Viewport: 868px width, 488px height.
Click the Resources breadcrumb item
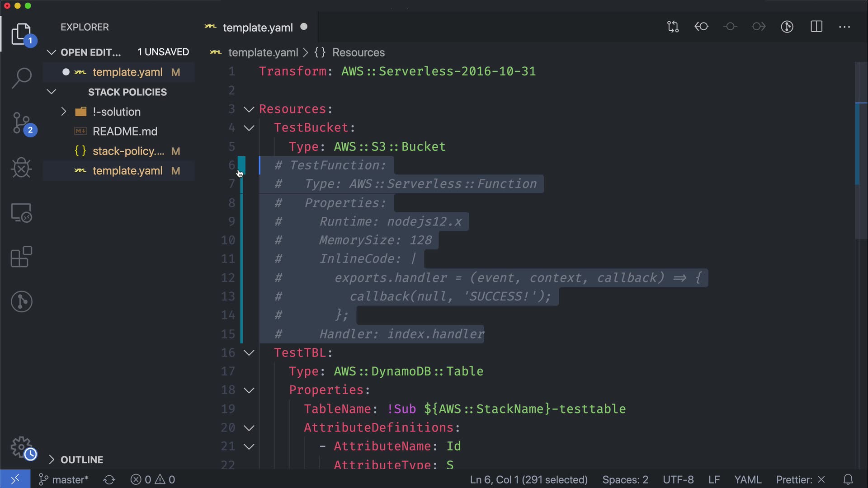358,52
